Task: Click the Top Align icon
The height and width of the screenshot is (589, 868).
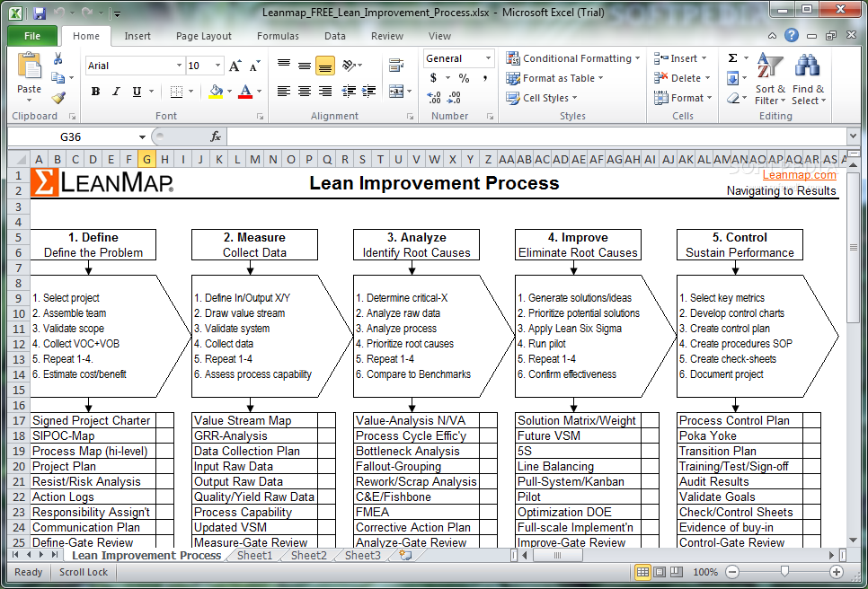Action: pos(284,66)
